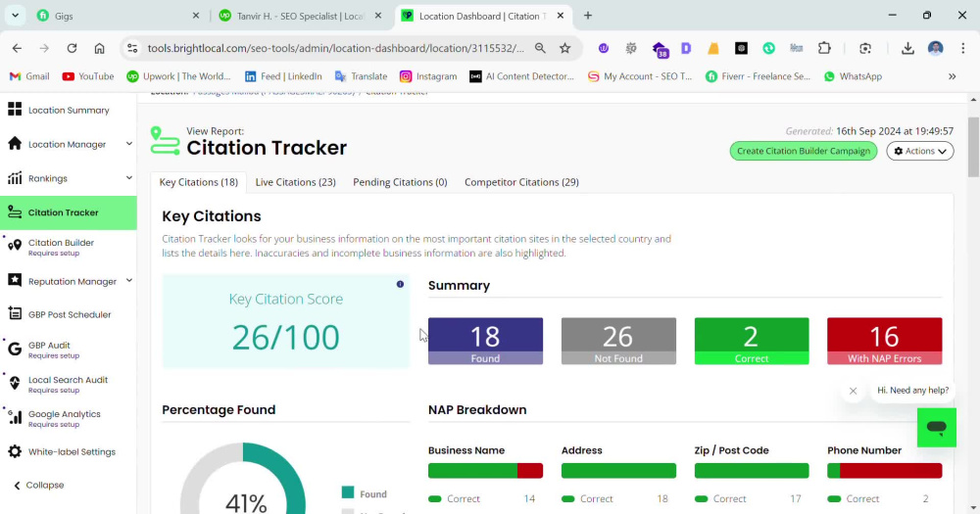Open Upwork bookmark

click(x=178, y=76)
